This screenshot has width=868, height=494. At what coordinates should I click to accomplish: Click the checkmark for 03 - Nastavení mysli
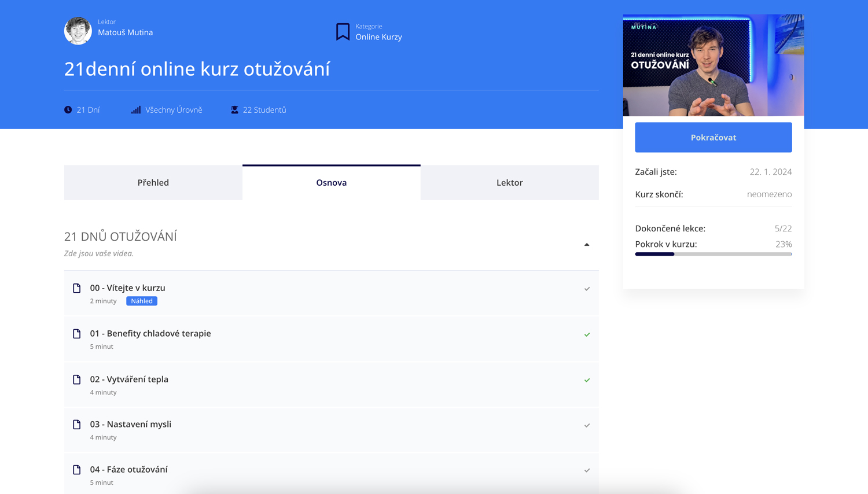(x=587, y=425)
